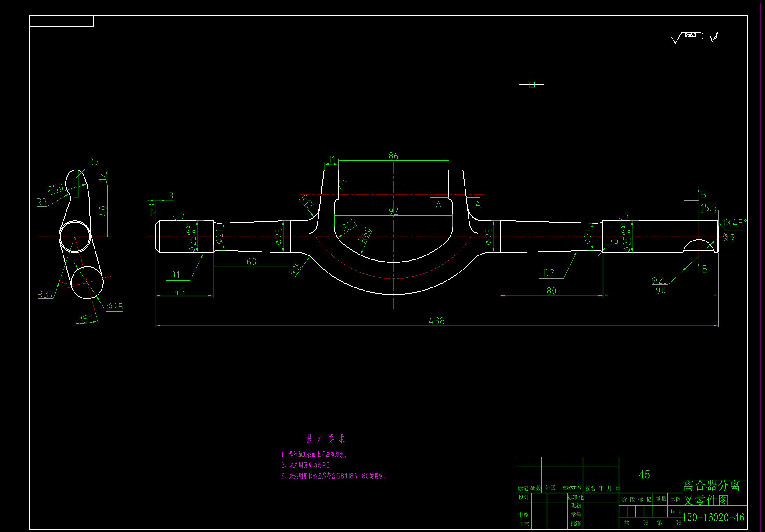
Task: Click the 1:1 scale value
Action: (676, 511)
